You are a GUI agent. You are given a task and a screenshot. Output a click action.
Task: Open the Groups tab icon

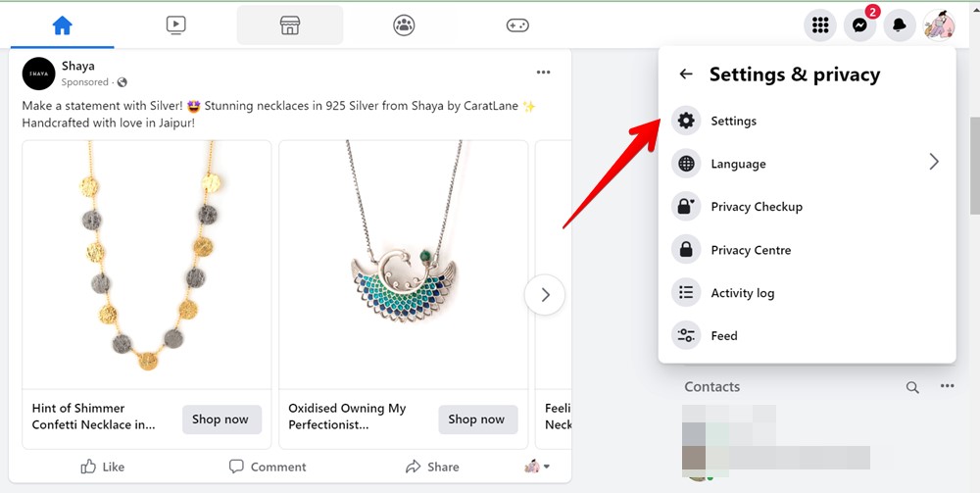(404, 25)
